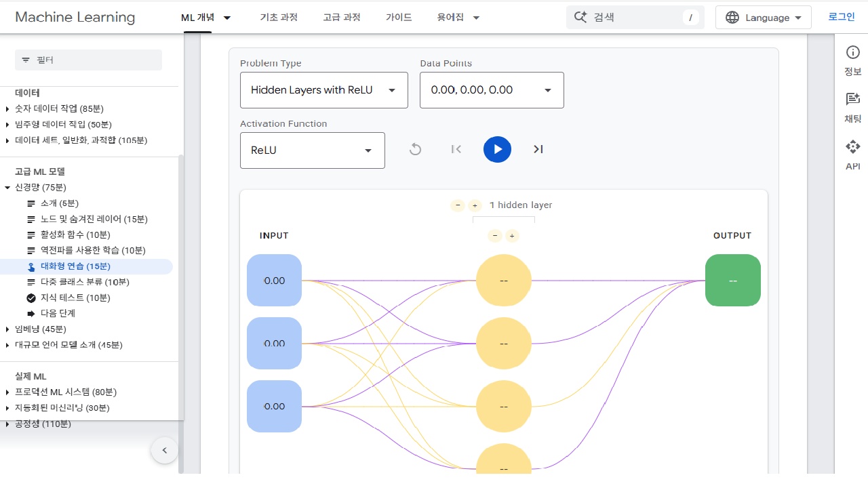The width and height of the screenshot is (868, 488).
Task: Add a hidden layer with plus button
Action: pos(475,205)
